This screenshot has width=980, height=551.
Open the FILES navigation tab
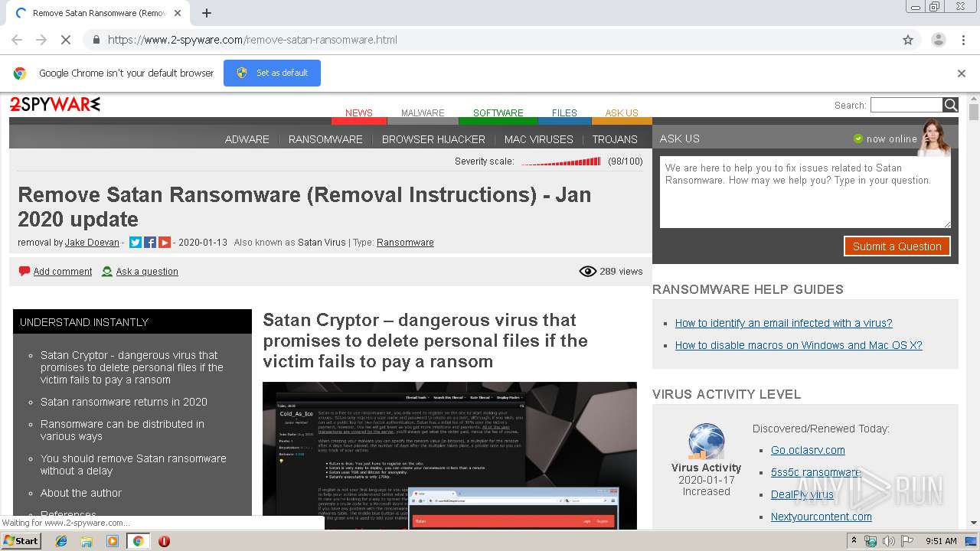click(x=564, y=113)
